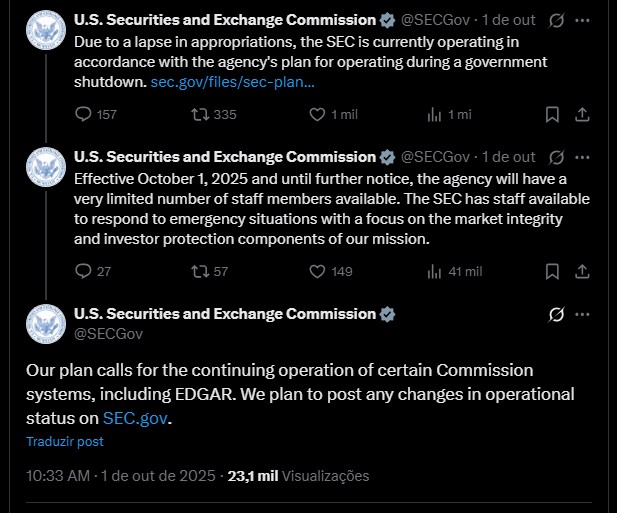The width and height of the screenshot is (617, 513).
Task: Bookmark the second tweet about staff availability
Action: point(551,271)
